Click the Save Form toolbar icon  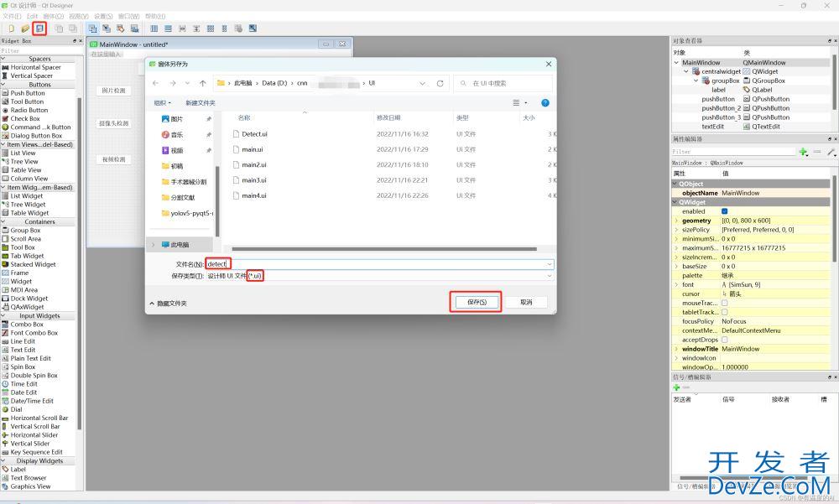pos(39,29)
